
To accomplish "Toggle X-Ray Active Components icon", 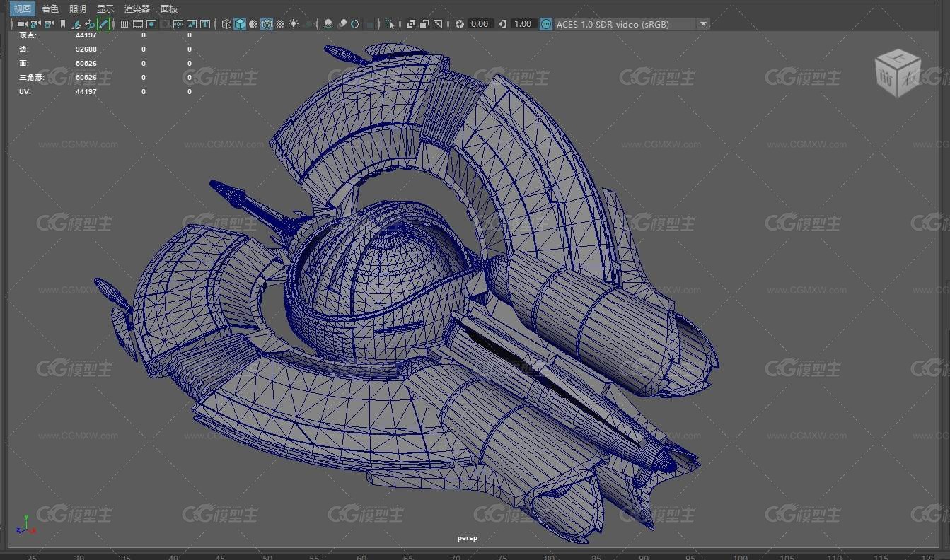I will [x=424, y=24].
